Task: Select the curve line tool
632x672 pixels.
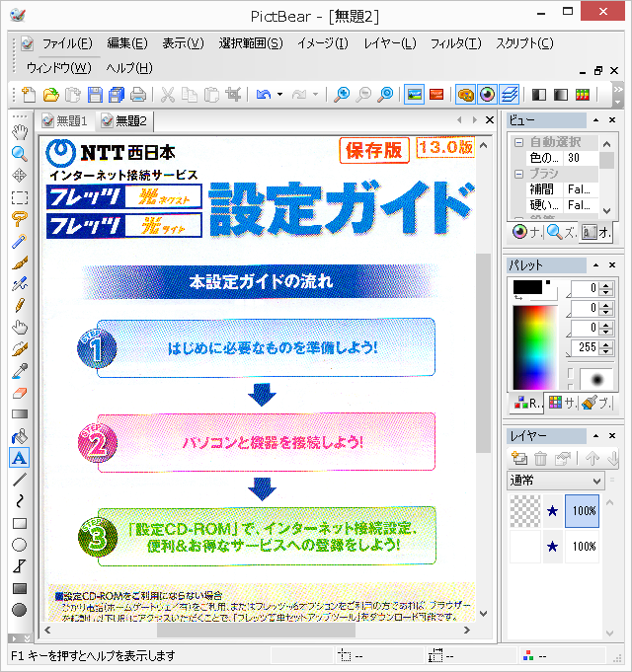Action: (20, 501)
